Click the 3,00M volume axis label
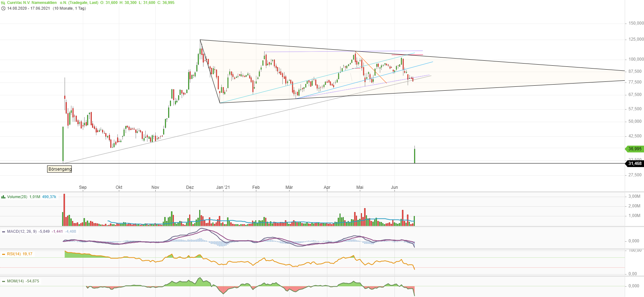Screen dimensions: 644x297 tap(634, 196)
